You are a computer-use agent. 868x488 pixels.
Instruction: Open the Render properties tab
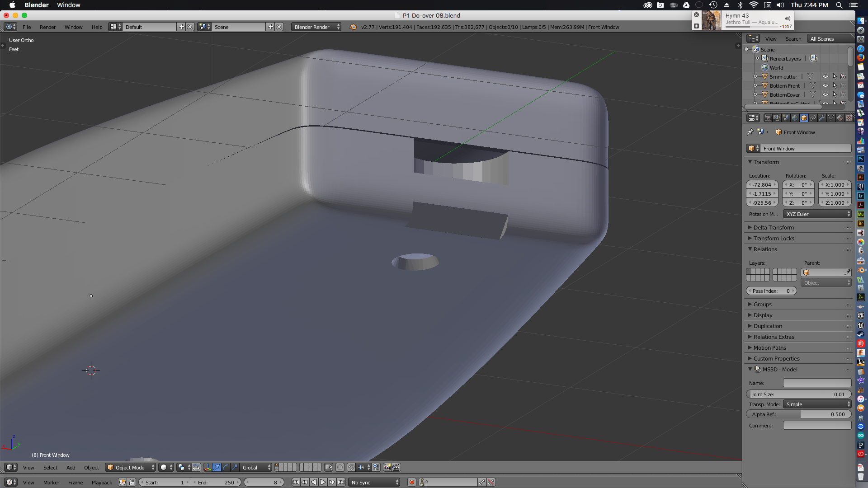click(x=768, y=118)
